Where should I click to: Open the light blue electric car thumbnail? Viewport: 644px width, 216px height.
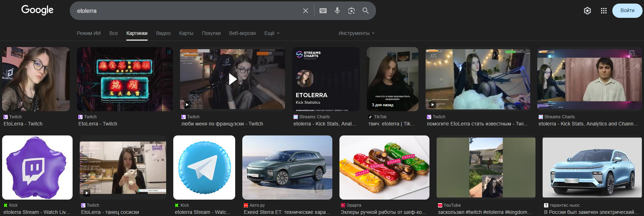pos(592,168)
